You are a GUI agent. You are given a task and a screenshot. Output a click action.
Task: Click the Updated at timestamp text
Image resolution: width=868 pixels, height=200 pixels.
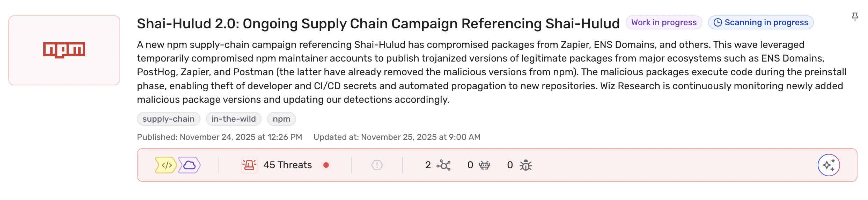(x=397, y=137)
